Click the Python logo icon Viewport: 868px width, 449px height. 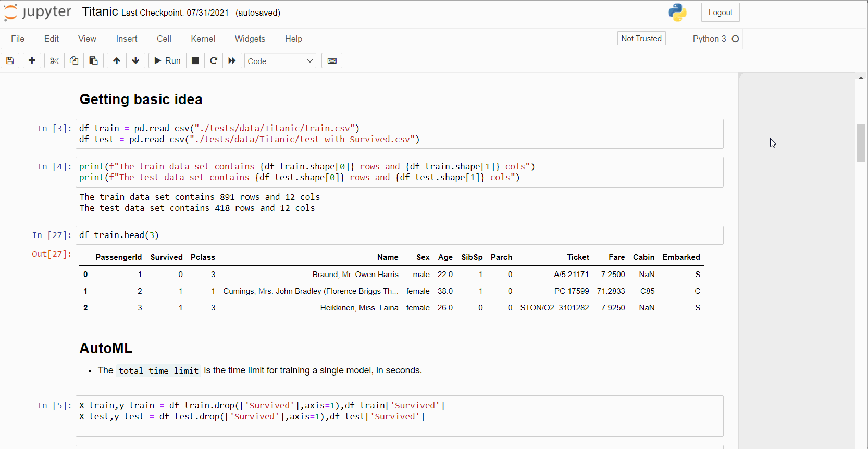(x=677, y=13)
